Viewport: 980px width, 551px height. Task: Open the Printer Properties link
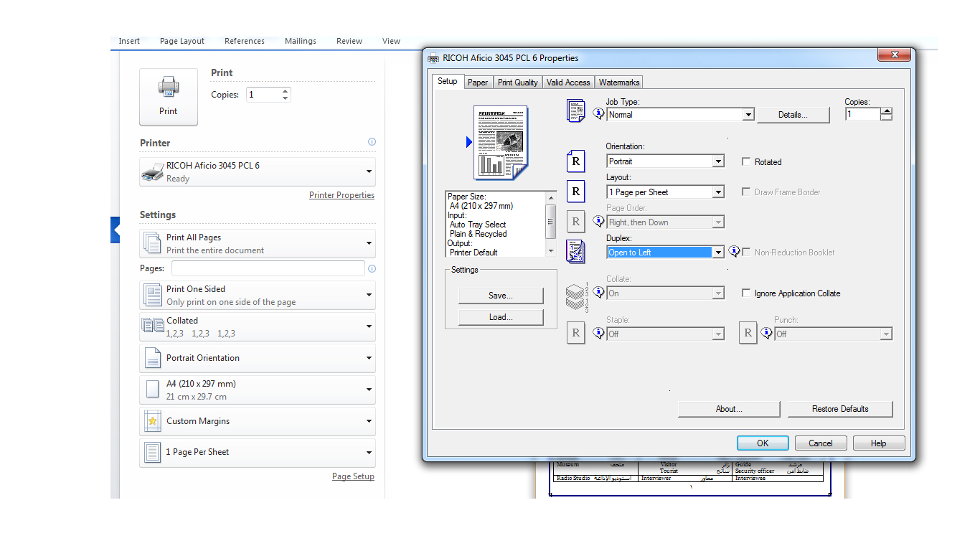[x=341, y=195]
